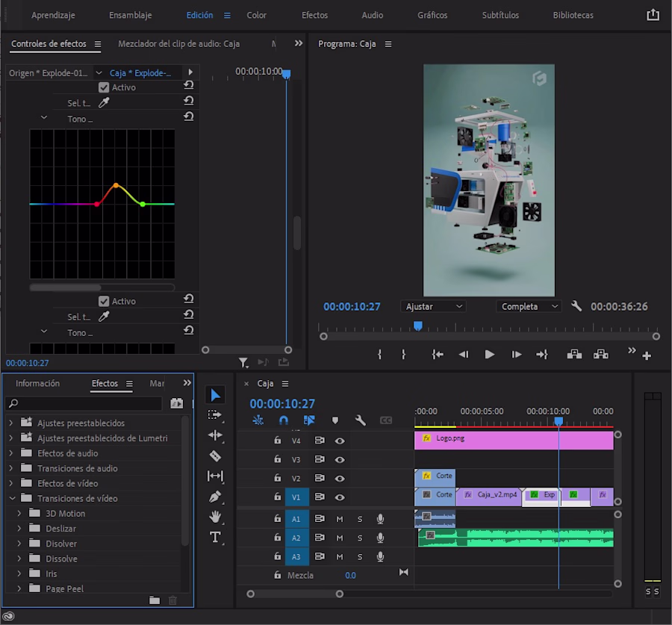Click the Efectos search field
Image resolution: width=672 pixels, height=625 pixels.
84,403
